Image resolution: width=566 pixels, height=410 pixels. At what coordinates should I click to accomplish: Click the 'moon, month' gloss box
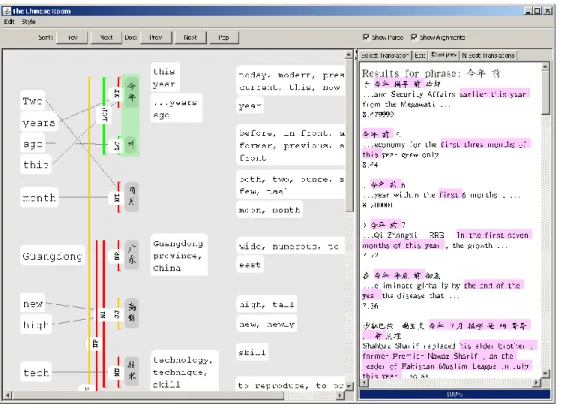click(269, 209)
